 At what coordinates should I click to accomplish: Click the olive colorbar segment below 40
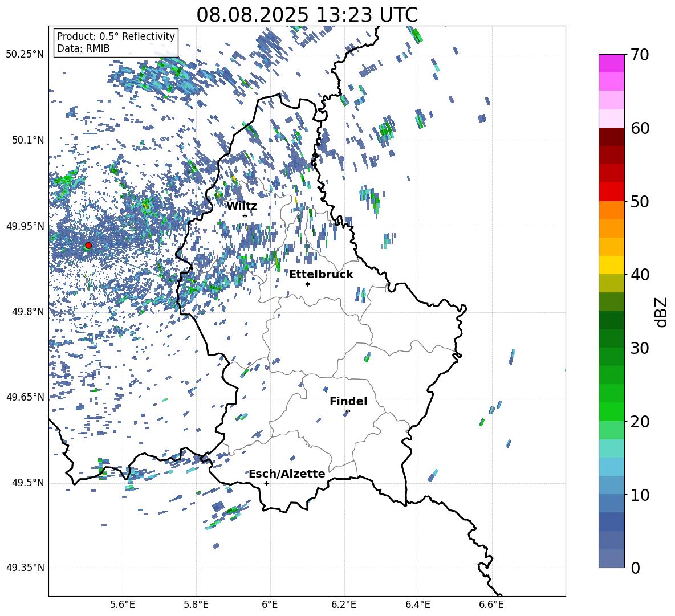(611, 283)
